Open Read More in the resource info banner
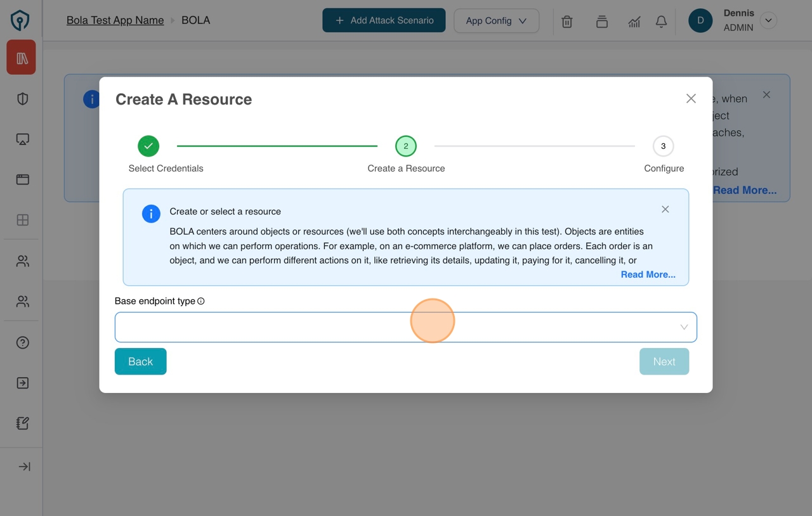 [x=648, y=274]
